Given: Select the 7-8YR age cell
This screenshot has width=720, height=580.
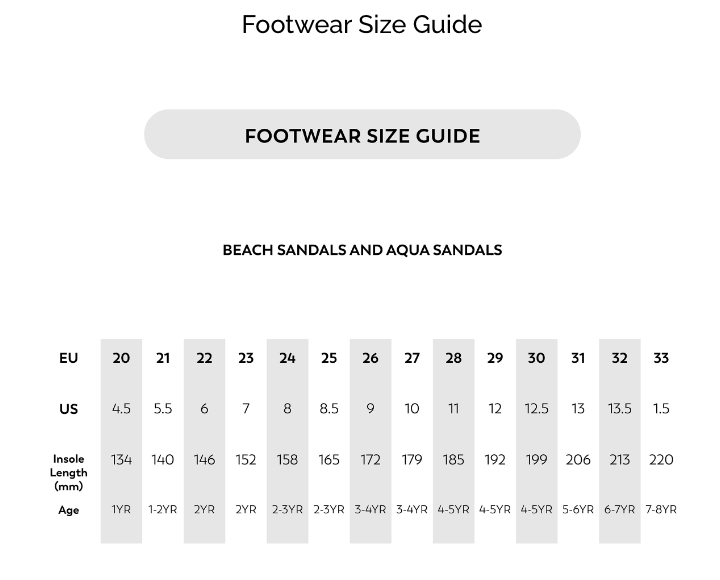Looking at the screenshot, I should [661, 510].
